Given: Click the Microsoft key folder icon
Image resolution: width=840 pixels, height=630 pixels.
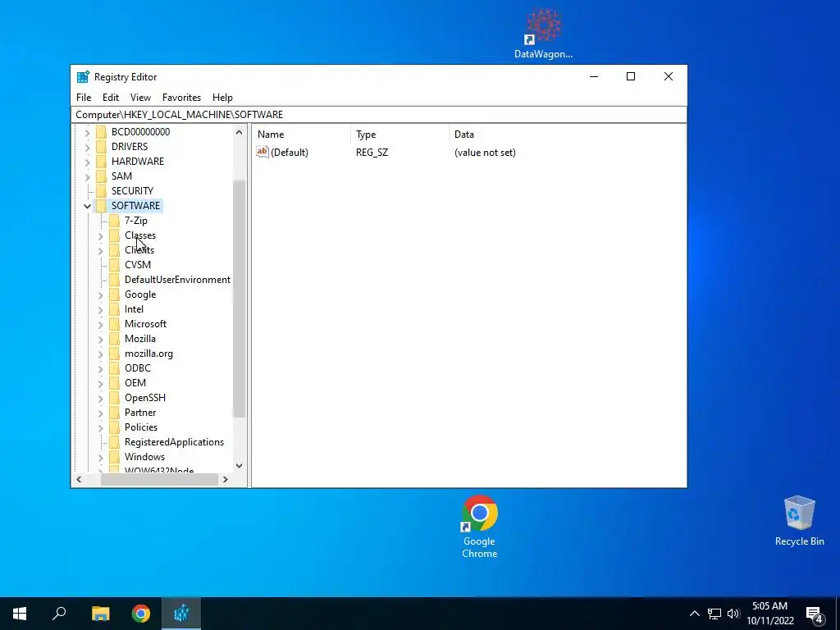Looking at the screenshot, I should (114, 323).
